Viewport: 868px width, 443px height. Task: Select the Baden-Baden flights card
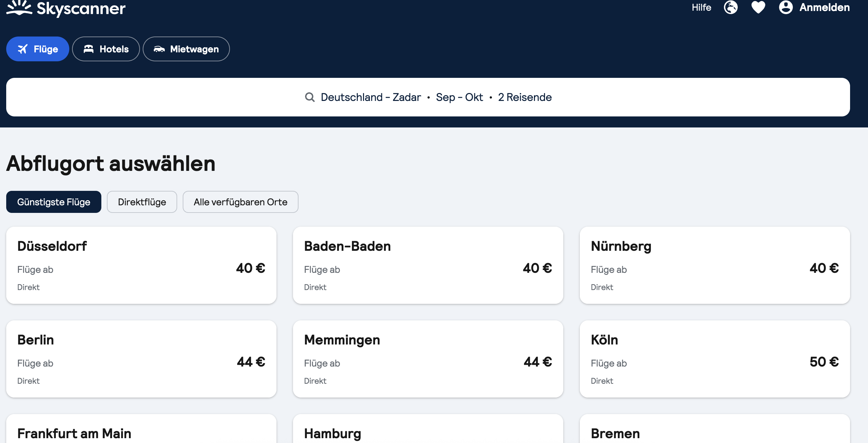click(x=428, y=265)
